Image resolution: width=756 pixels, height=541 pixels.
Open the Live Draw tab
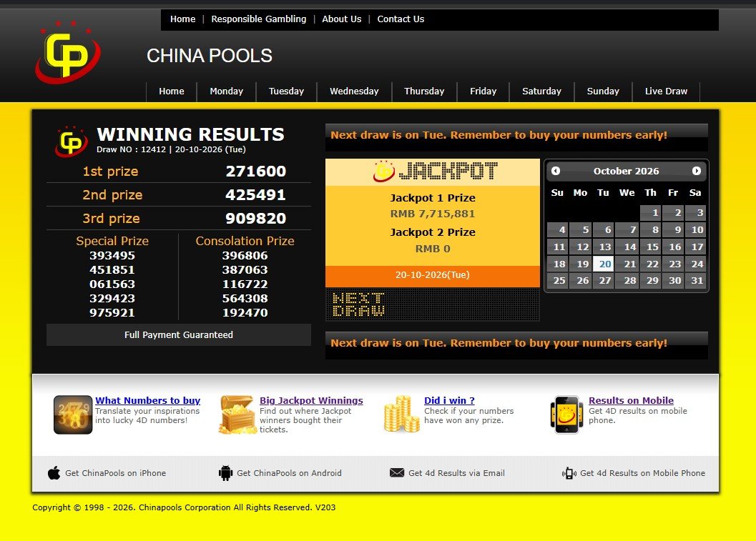[x=667, y=91]
